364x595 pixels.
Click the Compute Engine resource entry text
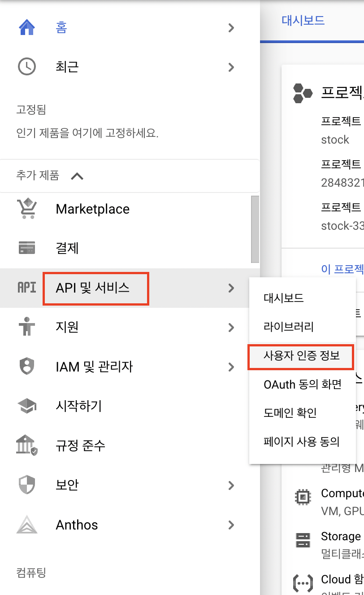click(x=342, y=493)
